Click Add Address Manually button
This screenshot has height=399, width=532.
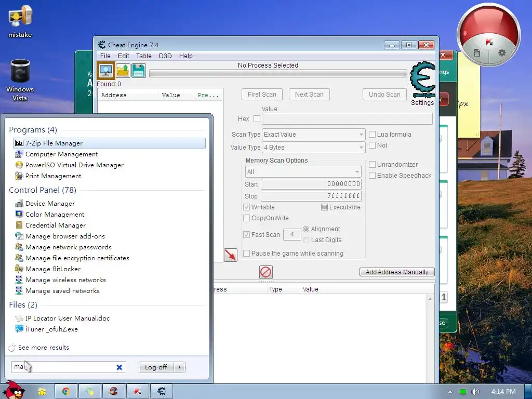pyautogui.click(x=396, y=272)
